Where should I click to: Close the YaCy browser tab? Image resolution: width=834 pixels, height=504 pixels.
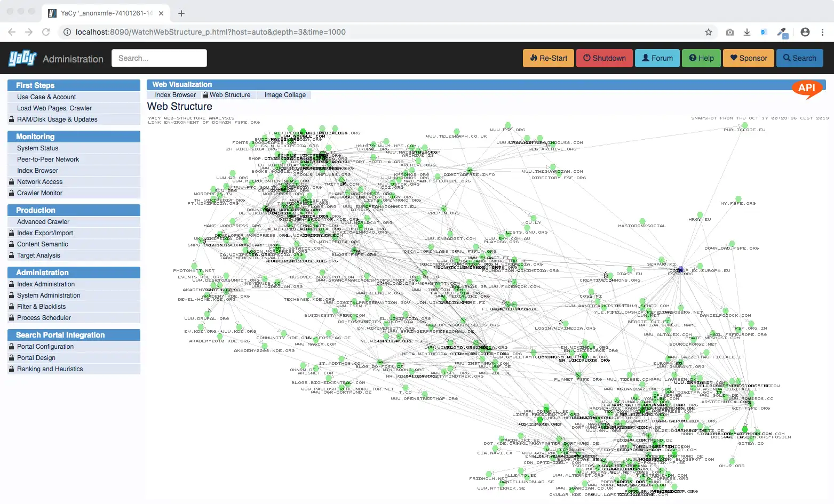[x=162, y=13]
